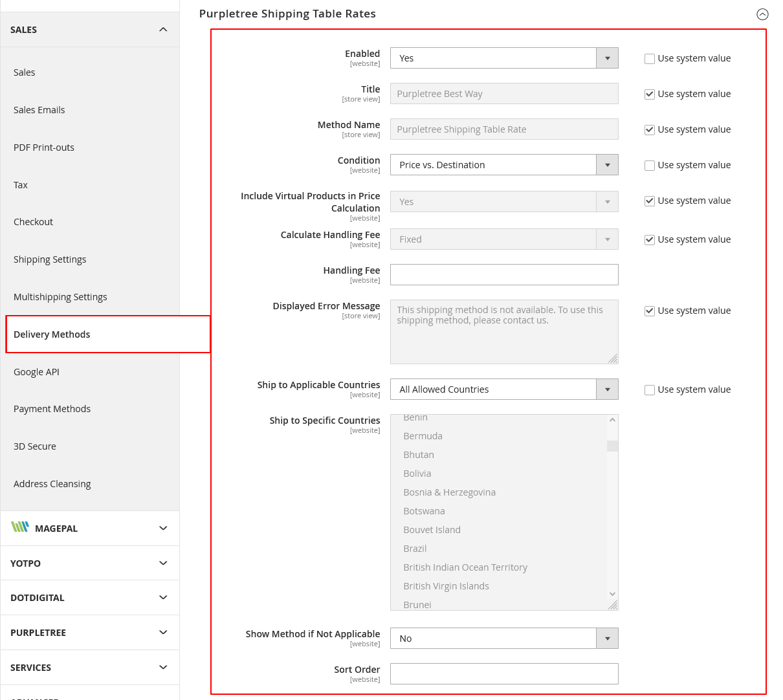
Task: Select Botswana in country list
Action: click(424, 511)
